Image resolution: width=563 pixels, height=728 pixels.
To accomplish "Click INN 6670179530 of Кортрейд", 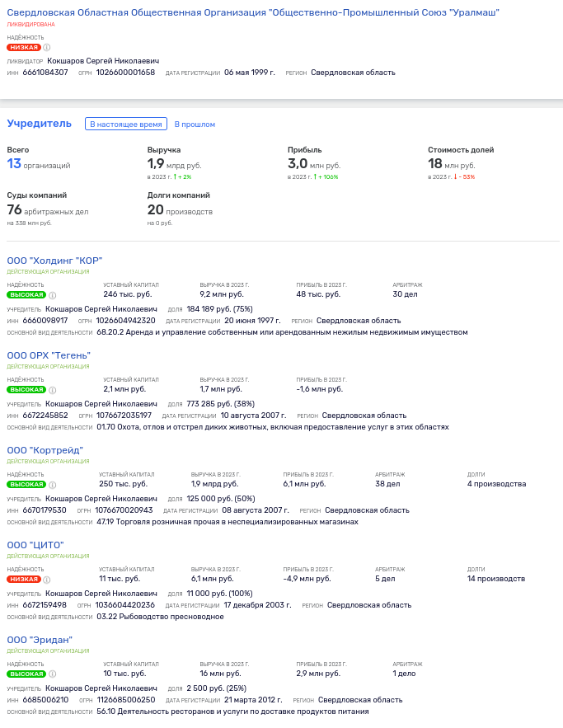I will coord(45,510).
